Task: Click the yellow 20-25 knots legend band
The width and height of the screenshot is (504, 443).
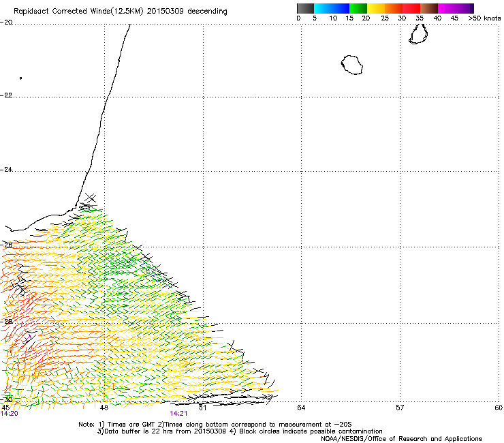Action: (376, 8)
